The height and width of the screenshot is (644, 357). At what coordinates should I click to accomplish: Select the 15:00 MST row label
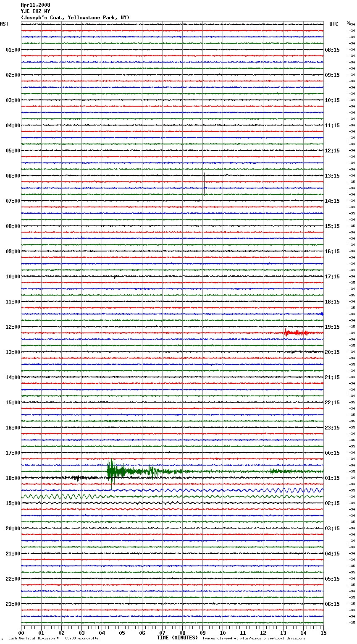pyautogui.click(x=13, y=403)
